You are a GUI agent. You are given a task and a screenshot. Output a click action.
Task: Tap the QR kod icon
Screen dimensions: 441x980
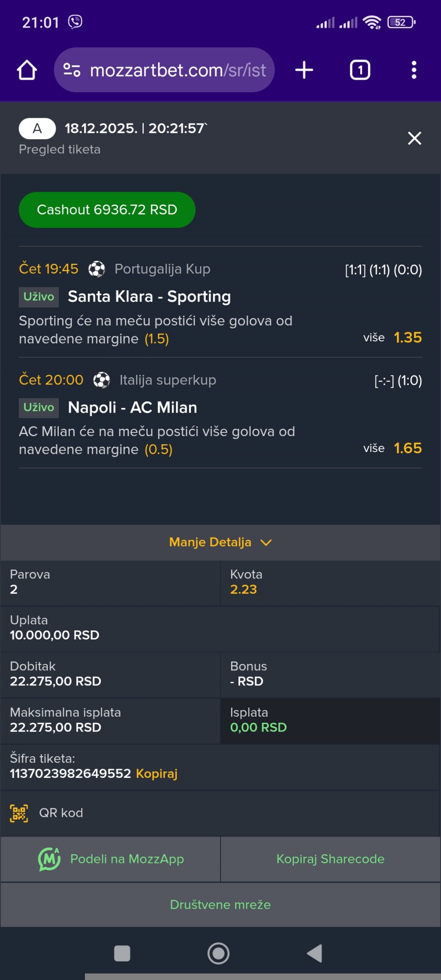click(19, 813)
